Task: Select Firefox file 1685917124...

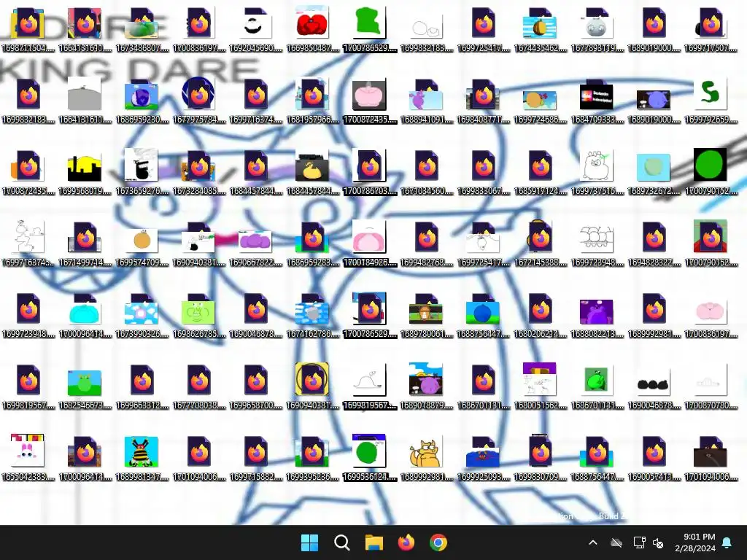Action: 540,172
